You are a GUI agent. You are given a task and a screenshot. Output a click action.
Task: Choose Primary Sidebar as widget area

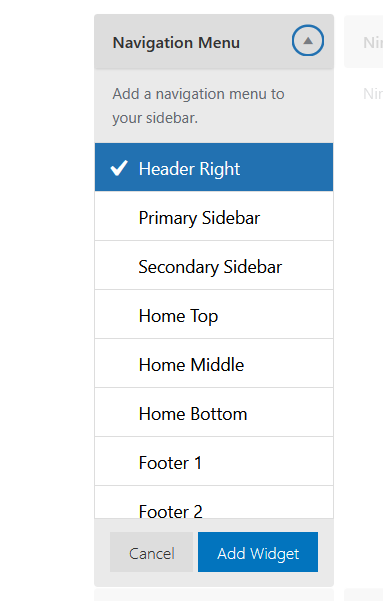click(214, 216)
